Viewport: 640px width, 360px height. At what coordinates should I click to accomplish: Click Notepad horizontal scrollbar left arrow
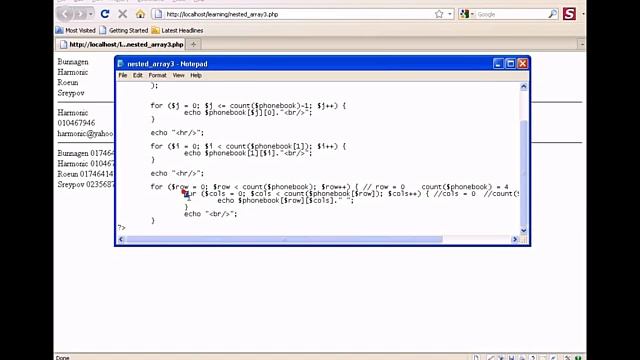pyautogui.click(x=121, y=240)
